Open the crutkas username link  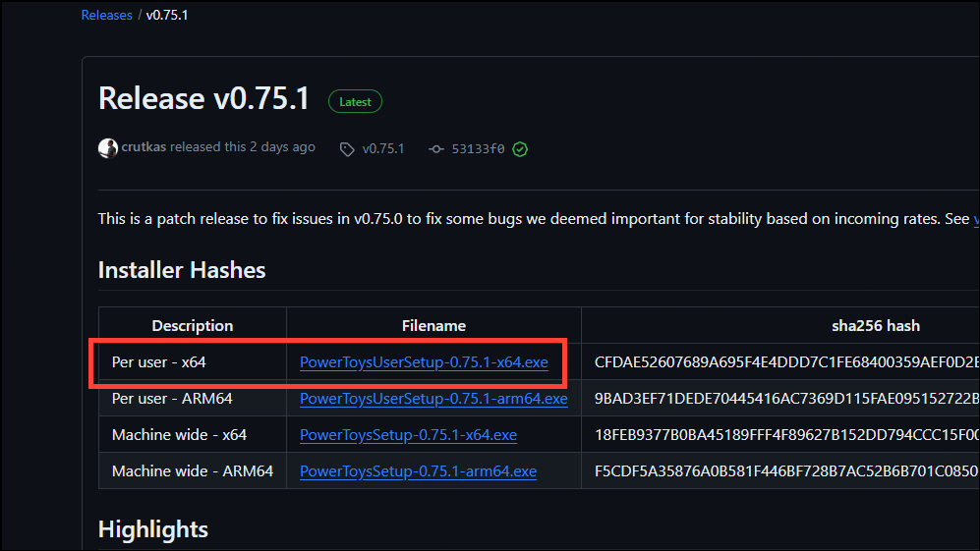point(144,147)
